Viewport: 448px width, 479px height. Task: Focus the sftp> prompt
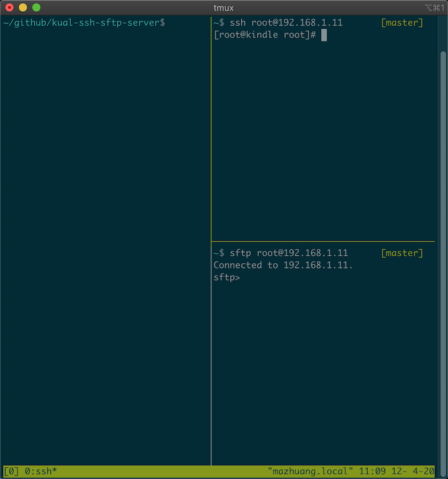(x=226, y=277)
